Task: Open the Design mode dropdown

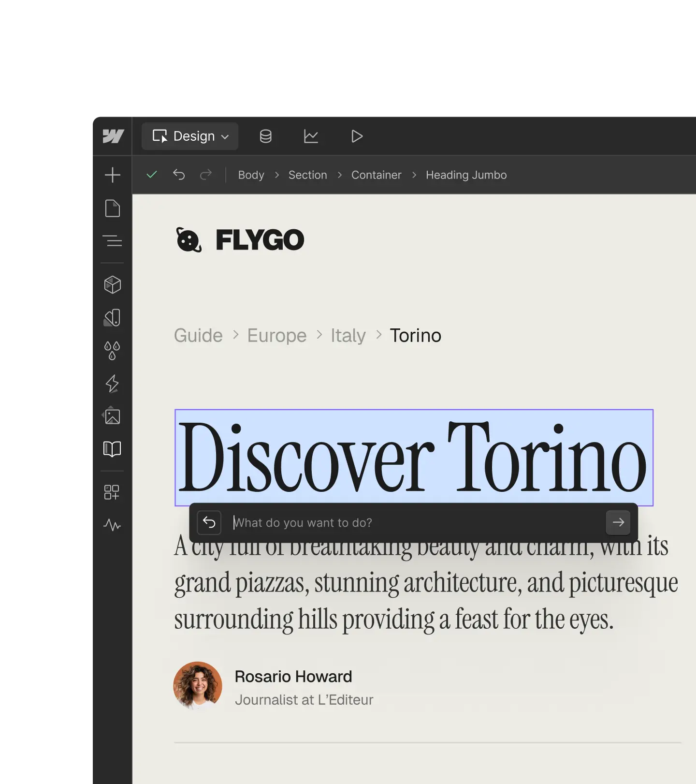Action: point(190,136)
